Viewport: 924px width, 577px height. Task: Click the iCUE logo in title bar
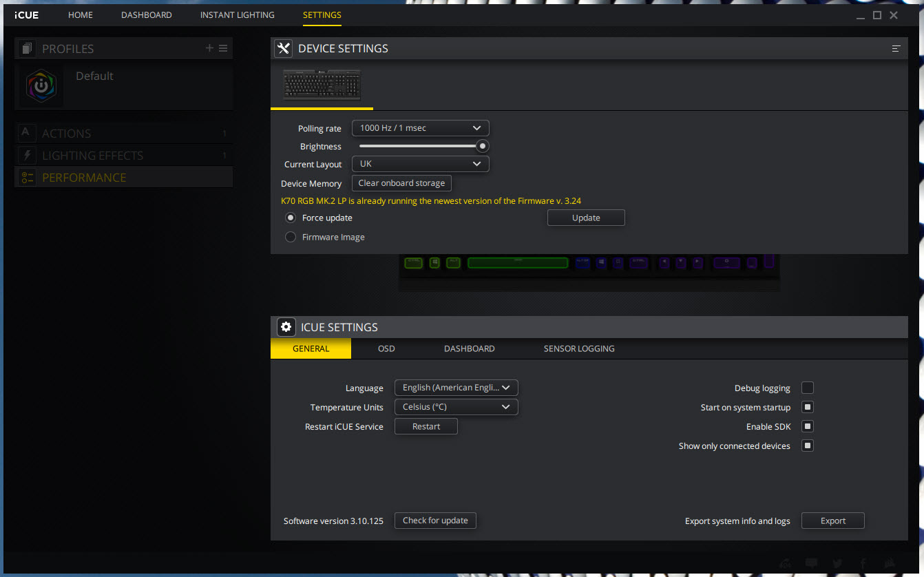(x=27, y=15)
